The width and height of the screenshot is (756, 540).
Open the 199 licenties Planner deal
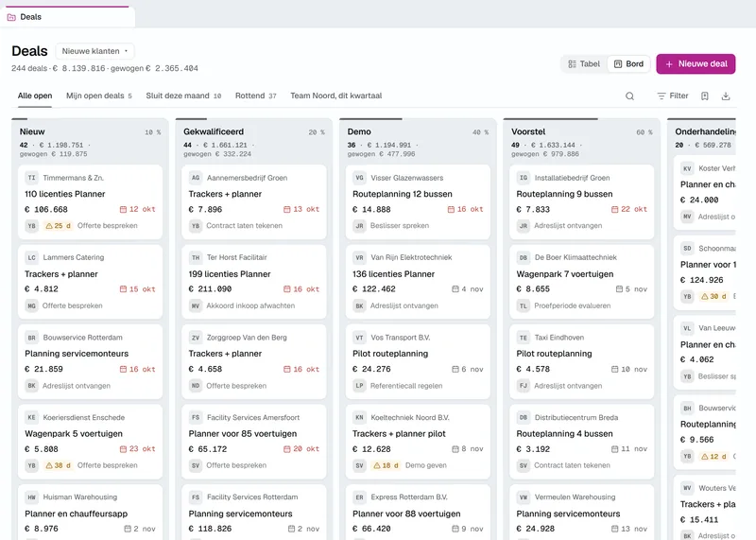coord(230,274)
